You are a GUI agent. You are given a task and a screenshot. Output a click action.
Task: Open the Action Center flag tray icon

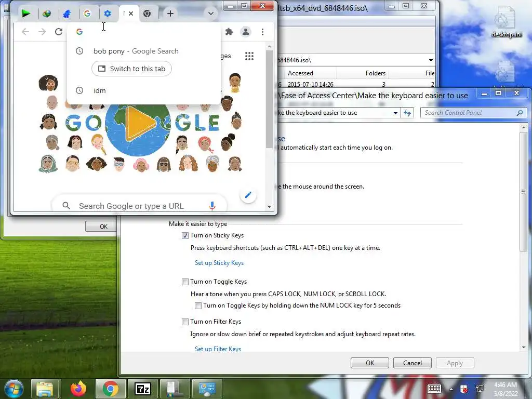click(x=464, y=389)
